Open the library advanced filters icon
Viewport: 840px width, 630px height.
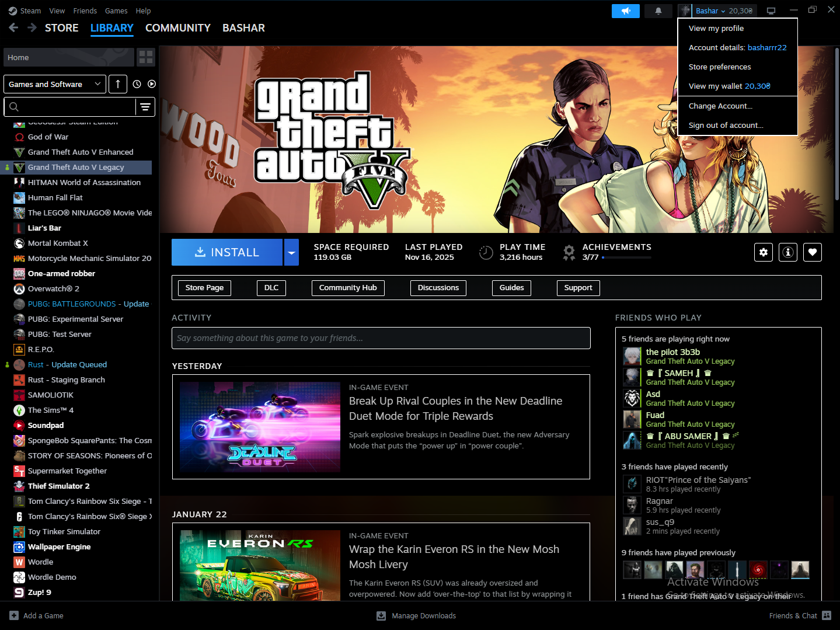tap(145, 107)
